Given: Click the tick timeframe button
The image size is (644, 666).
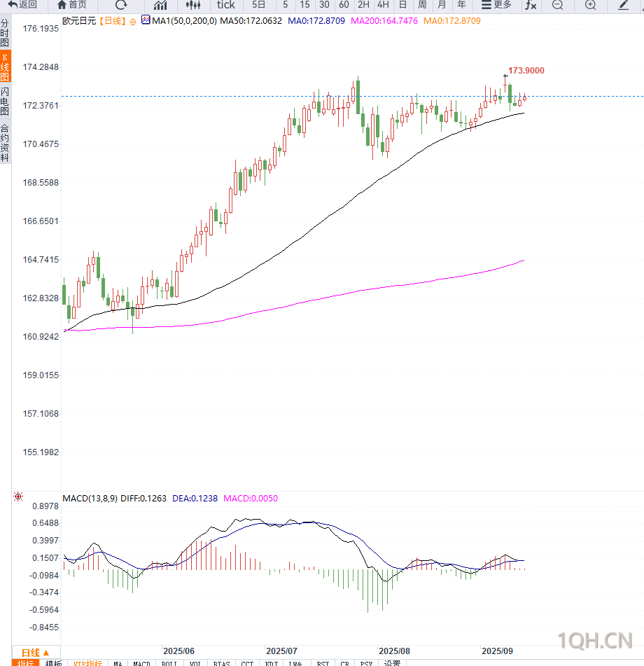Looking at the screenshot, I should (x=226, y=5).
